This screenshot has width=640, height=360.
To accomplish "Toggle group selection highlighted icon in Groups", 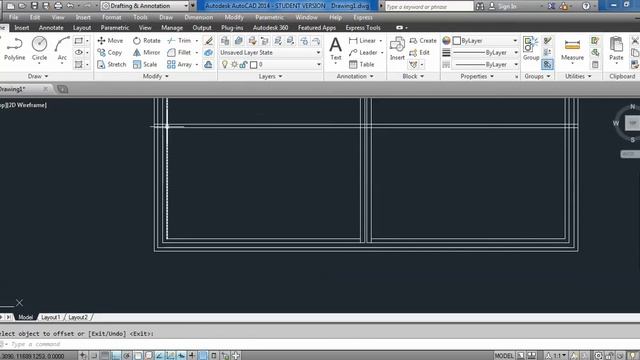I will pos(547,64).
